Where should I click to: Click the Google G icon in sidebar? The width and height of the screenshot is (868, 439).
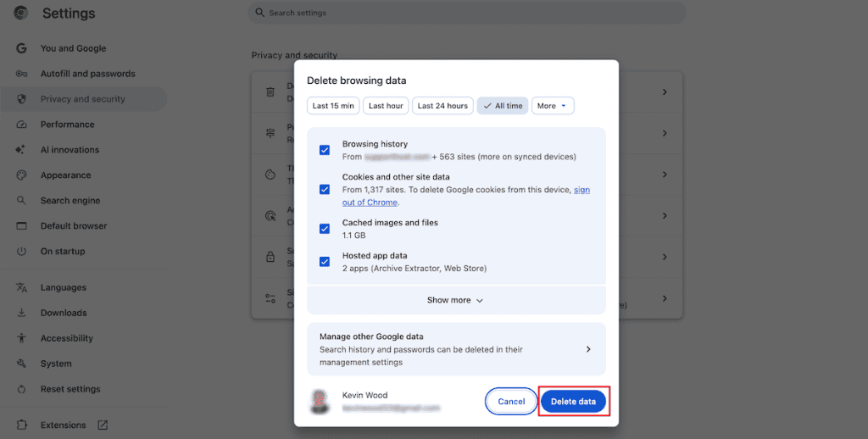pyautogui.click(x=21, y=48)
